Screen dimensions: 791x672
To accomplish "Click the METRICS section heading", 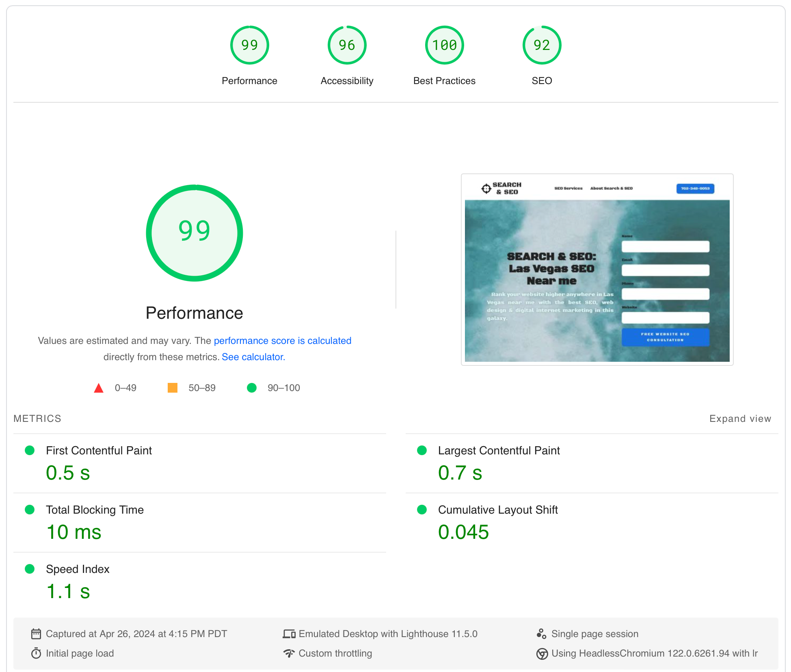I will (37, 419).
